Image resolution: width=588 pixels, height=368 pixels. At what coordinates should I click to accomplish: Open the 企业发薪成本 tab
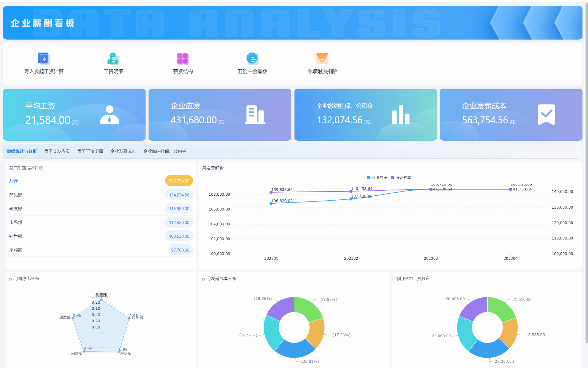123,151
